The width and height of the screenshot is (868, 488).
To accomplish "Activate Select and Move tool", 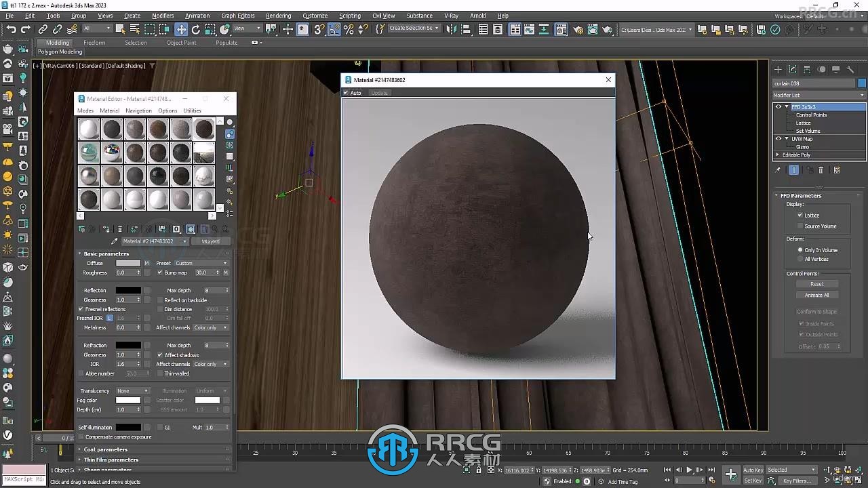I will [x=181, y=29].
